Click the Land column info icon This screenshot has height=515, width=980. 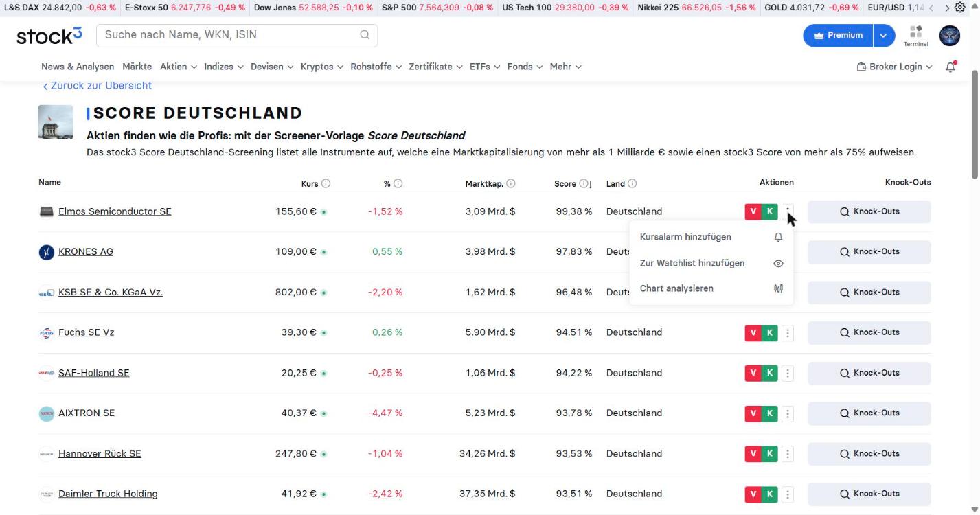(633, 183)
